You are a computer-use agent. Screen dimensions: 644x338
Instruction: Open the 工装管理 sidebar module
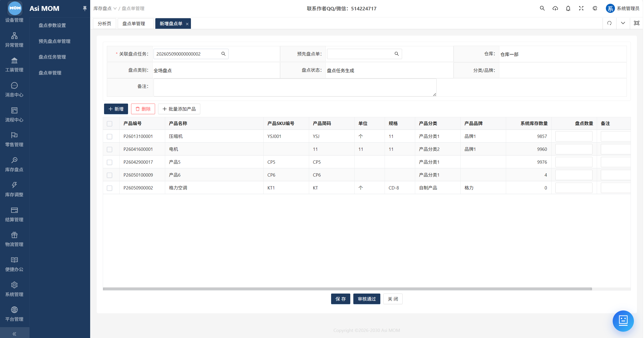pos(14,65)
